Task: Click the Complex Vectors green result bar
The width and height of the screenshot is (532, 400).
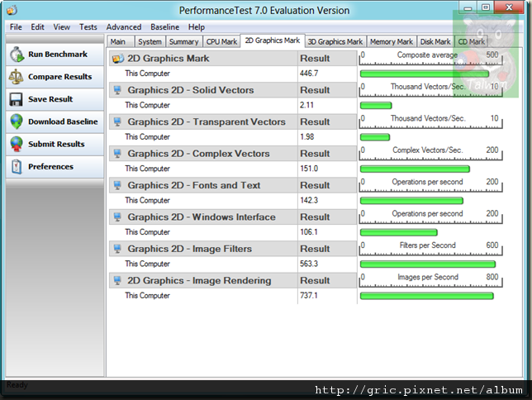Action: click(x=415, y=169)
